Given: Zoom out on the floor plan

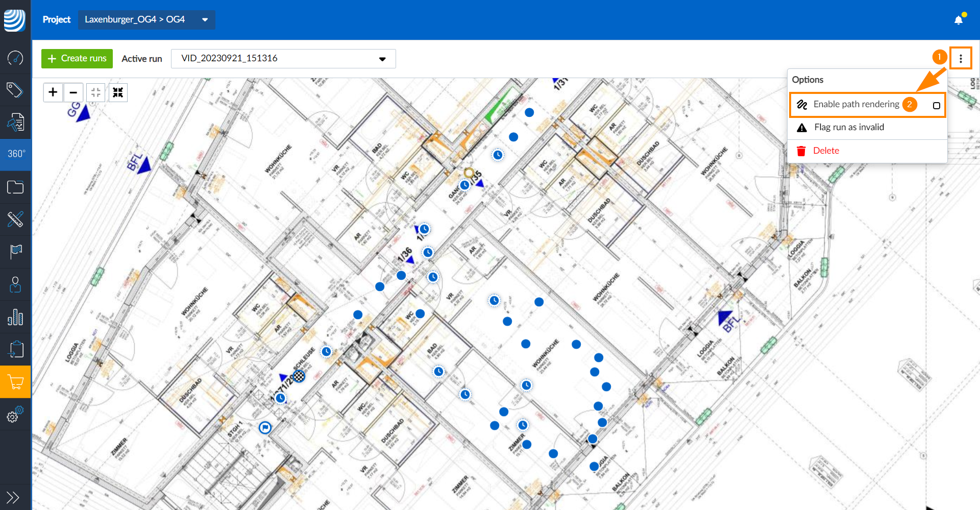Looking at the screenshot, I should click(73, 92).
